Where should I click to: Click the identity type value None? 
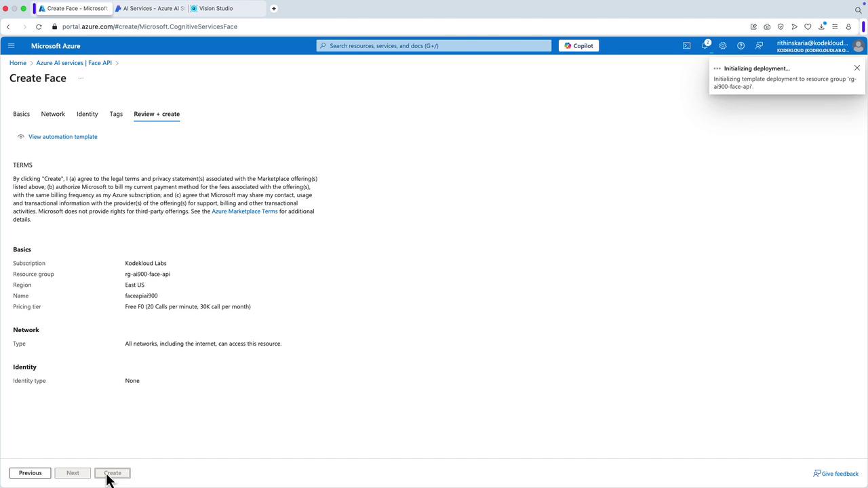[132, 381]
